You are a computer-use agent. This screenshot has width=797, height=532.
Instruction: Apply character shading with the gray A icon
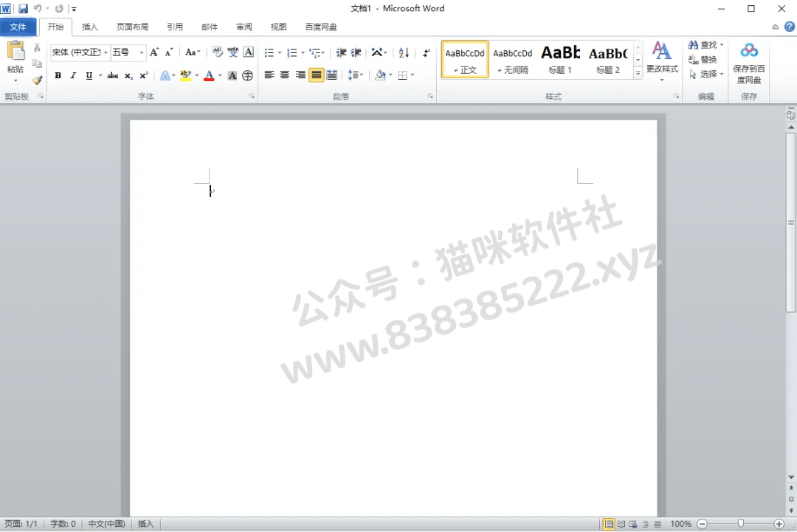(232, 76)
